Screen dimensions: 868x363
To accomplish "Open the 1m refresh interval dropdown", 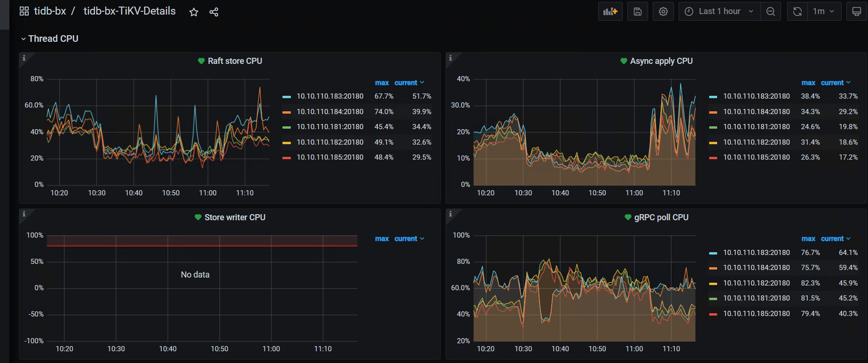I will (824, 12).
